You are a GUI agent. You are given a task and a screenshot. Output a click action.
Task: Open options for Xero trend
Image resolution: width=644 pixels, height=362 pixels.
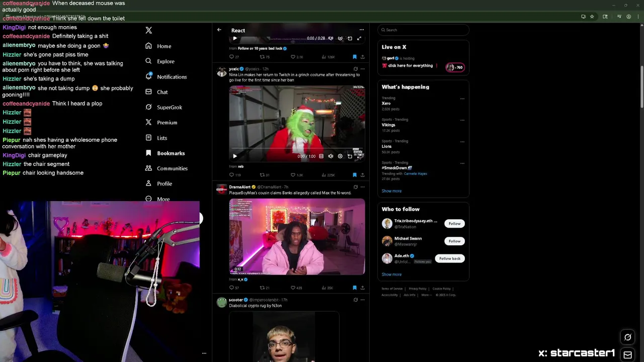pyautogui.click(x=462, y=99)
